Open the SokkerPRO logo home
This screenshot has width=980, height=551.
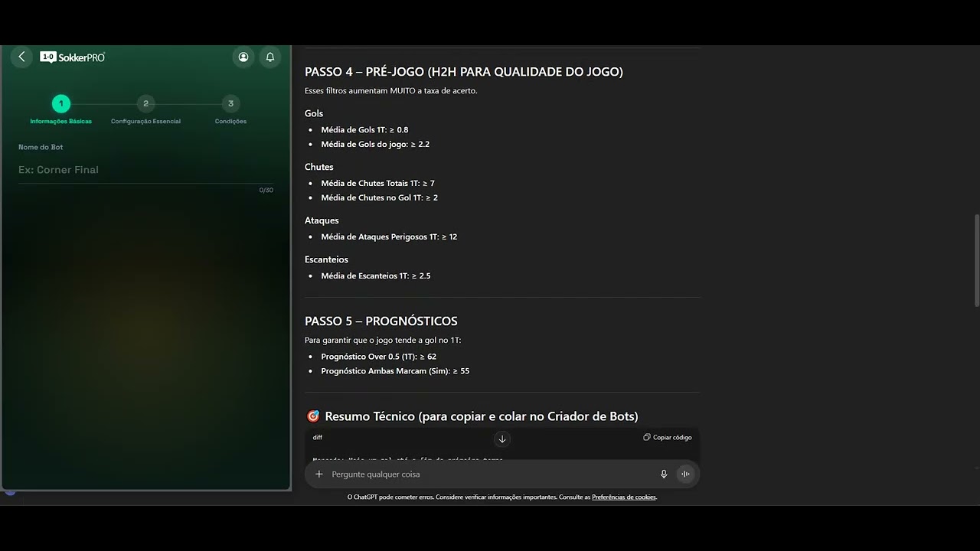(73, 57)
